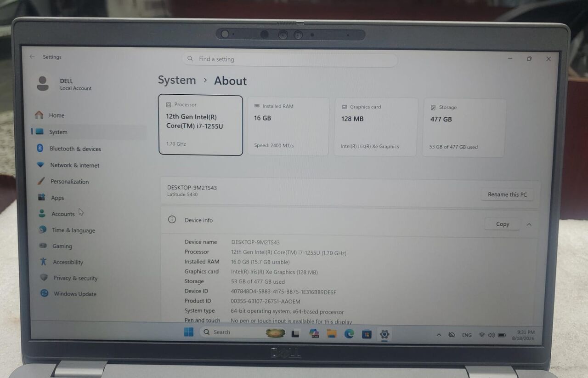This screenshot has height=378, width=588.
Task: Click the Device name value DESKTOP-9M2TS43
Action: point(255,242)
